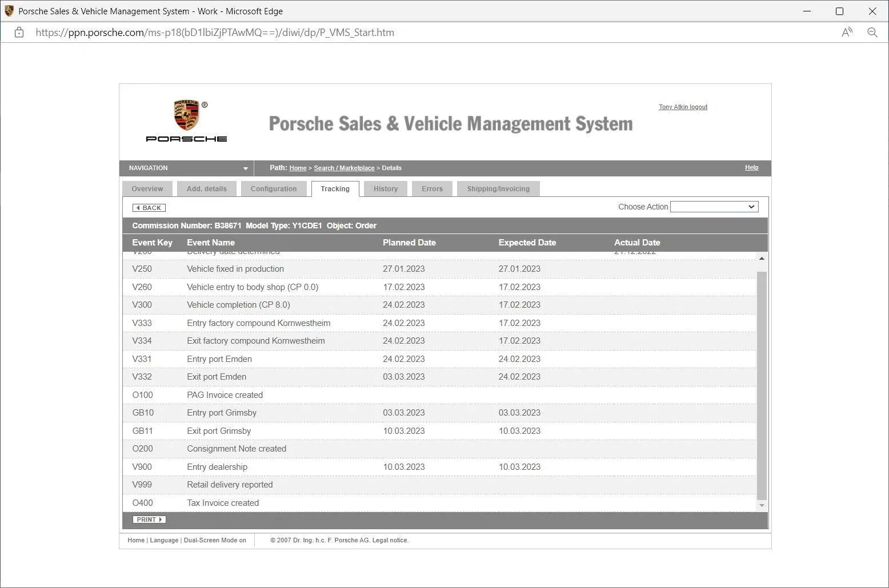Click the Dual-Screen Mode on footer link
Screen dimensions: 889x588
point(215,540)
